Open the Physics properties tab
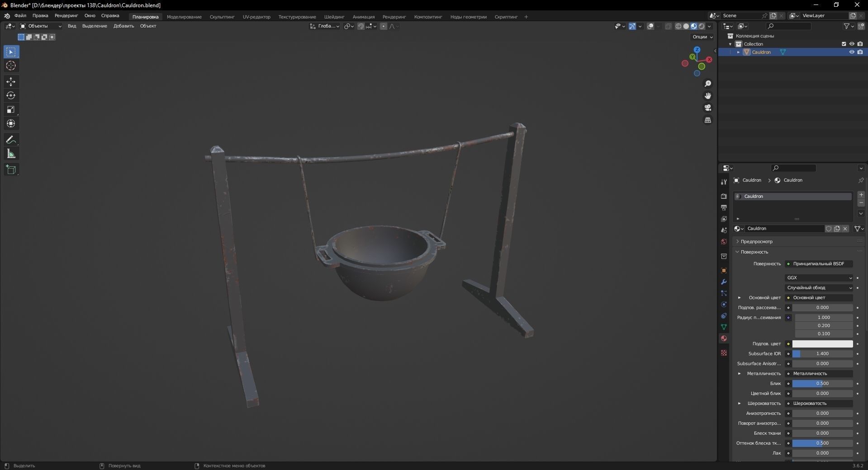Image resolution: width=868 pixels, height=470 pixels. pyautogui.click(x=724, y=304)
